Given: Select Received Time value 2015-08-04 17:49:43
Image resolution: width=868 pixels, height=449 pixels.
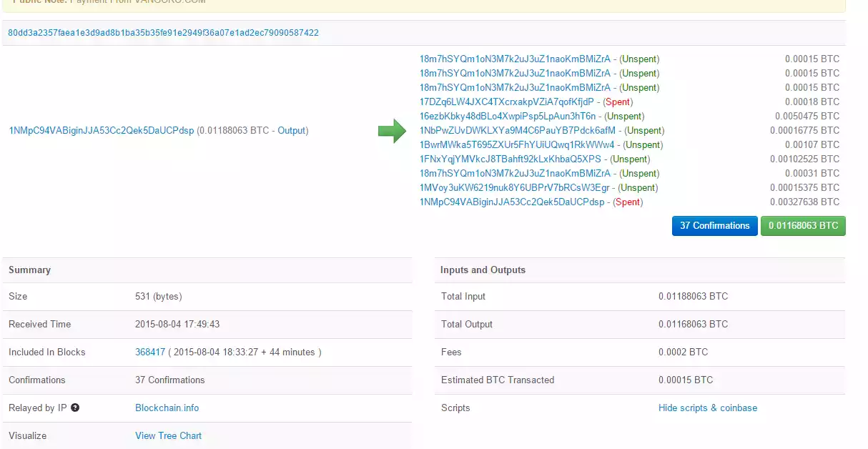Looking at the screenshot, I should click(177, 324).
